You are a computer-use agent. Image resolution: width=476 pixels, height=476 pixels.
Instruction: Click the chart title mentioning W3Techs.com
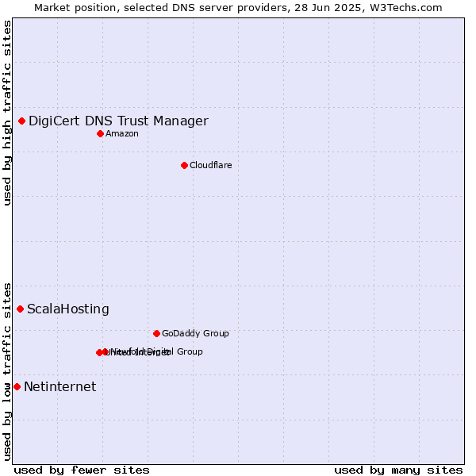click(238, 8)
